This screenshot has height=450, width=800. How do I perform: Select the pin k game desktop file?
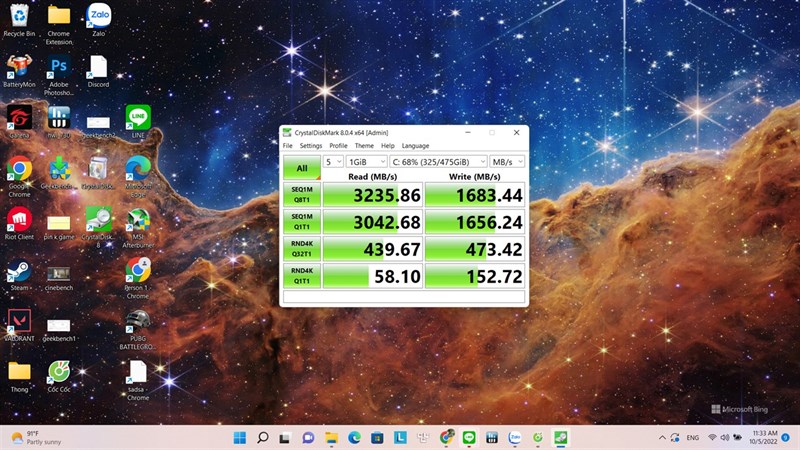59,227
